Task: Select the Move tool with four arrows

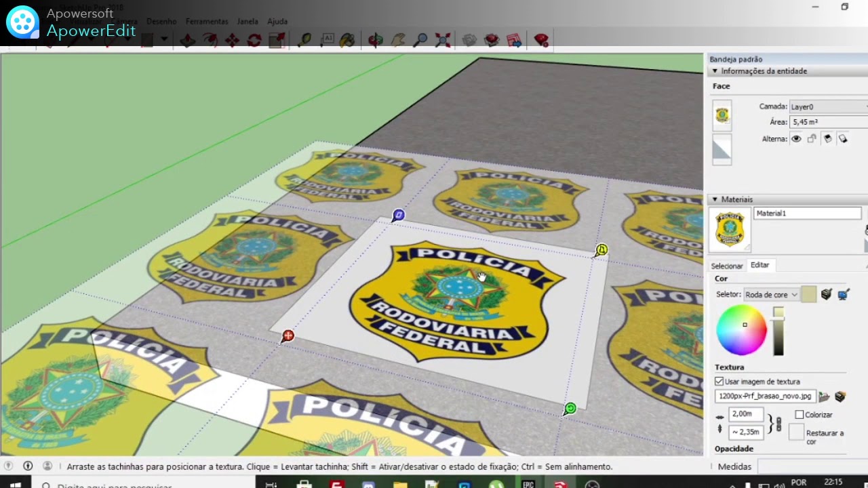Action: [x=232, y=41]
